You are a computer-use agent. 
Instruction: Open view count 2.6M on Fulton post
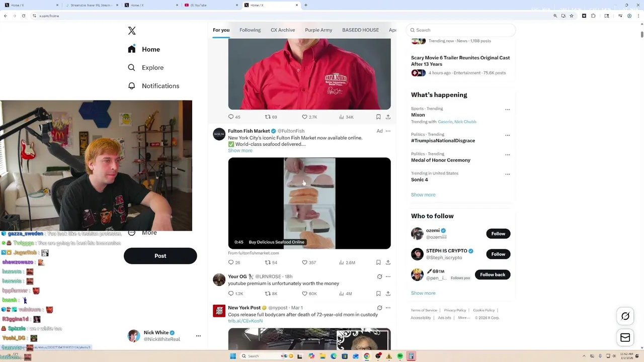[347, 262]
